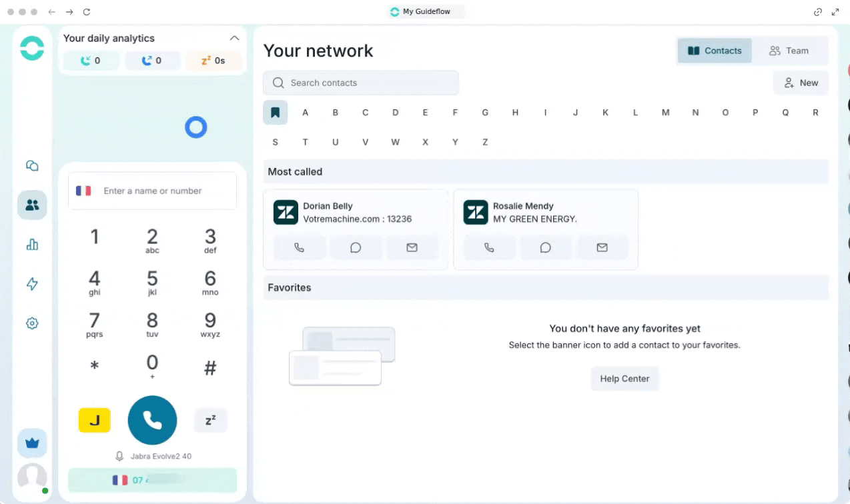Toggle the snooze zZ button by dialpad
Image resolution: width=850 pixels, height=504 pixels.
210,420
